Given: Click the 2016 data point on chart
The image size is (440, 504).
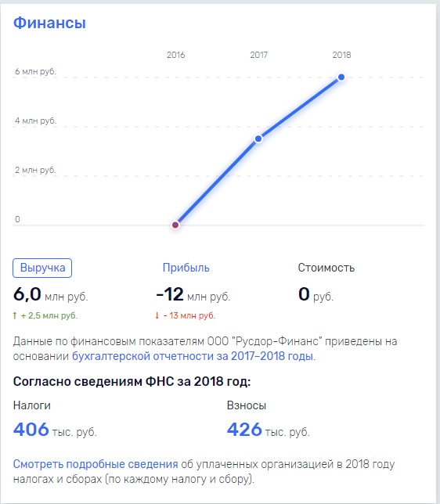Looking at the screenshot, I should (x=175, y=225).
